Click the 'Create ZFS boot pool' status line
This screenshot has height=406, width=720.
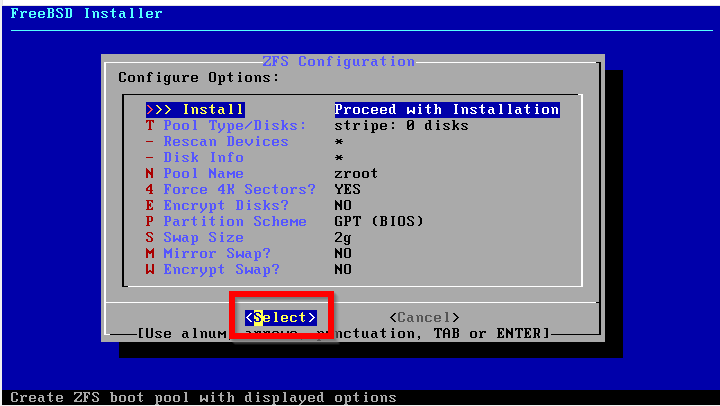click(x=203, y=397)
